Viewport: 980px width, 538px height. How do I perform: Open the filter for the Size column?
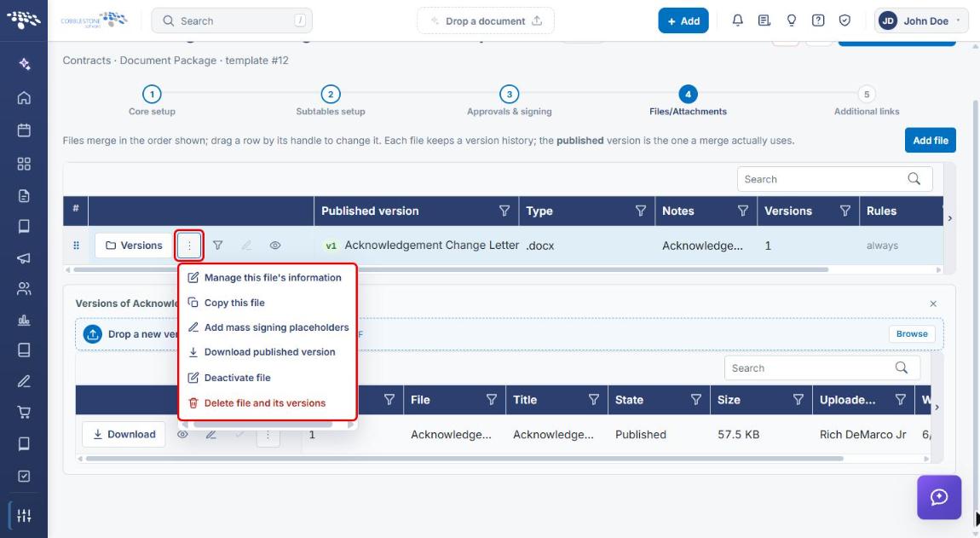coord(798,400)
